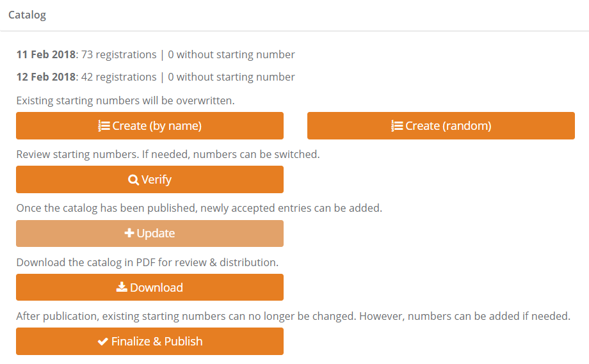The width and height of the screenshot is (589, 364).
Task: Open Verify to review starting numbers
Action: (x=150, y=180)
